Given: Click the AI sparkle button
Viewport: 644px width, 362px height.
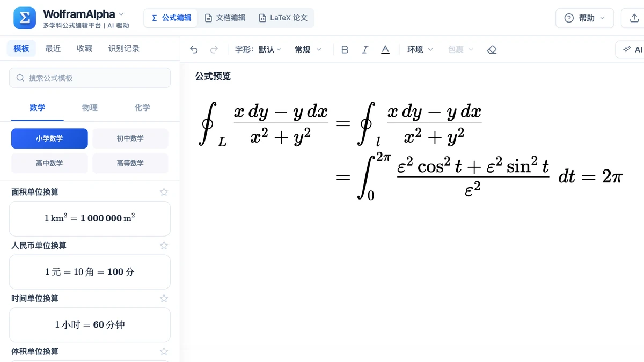Looking at the screenshot, I should pyautogui.click(x=631, y=49).
